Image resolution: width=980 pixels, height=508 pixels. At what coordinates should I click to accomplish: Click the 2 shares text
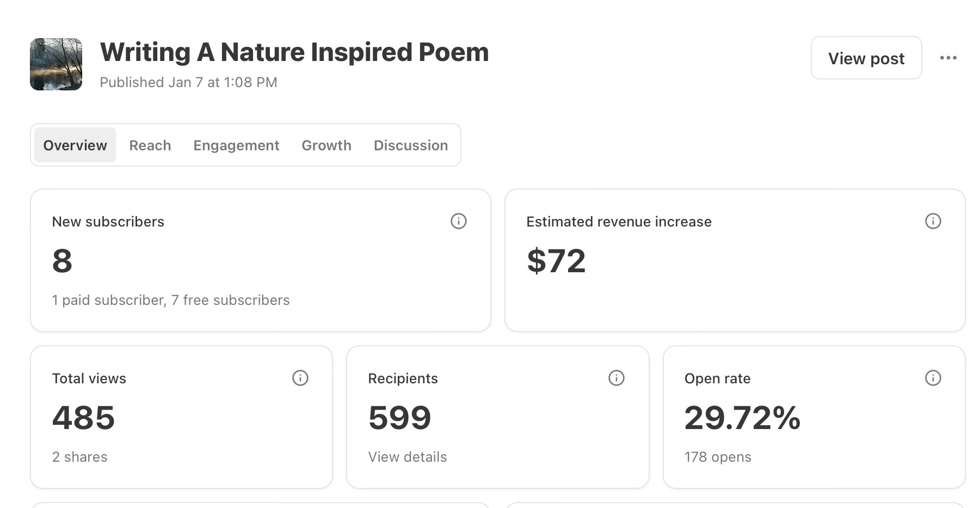[x=79, y=457]
